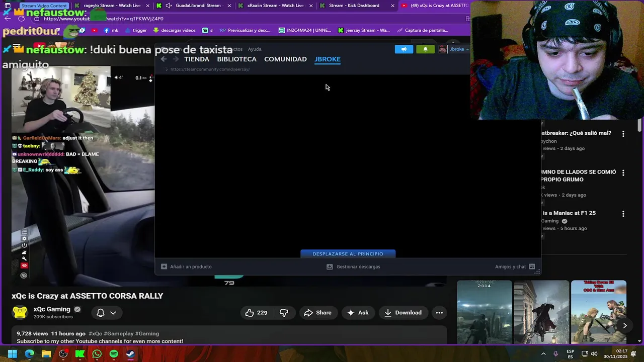Viewport: 644px width, 362px height.
Task: Like the xQc video
Action: coord(256,313)
